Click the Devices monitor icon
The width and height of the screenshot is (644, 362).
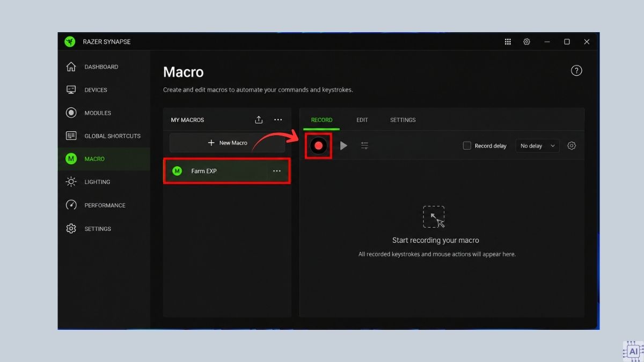(71, 90)
